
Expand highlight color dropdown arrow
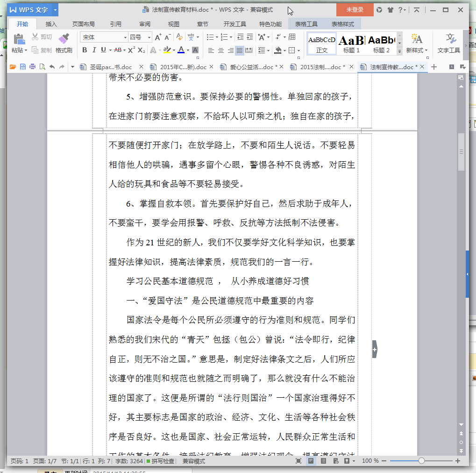[174, 50]
